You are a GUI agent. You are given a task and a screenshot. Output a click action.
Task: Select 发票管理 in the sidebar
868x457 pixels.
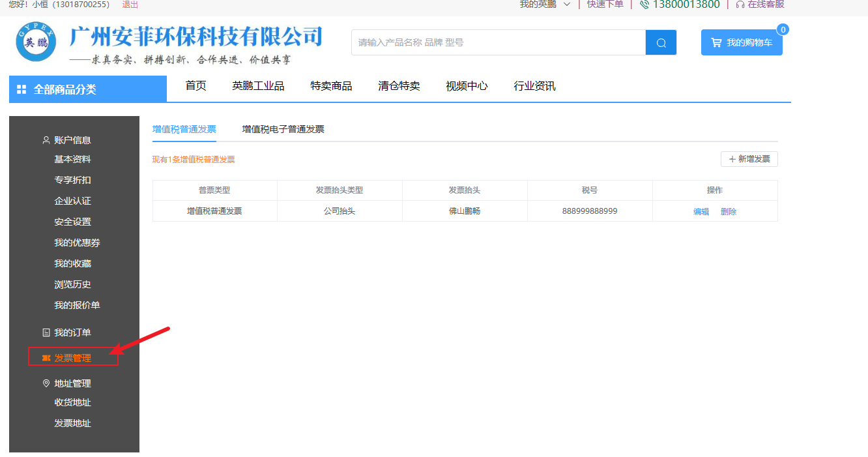[x=72, y=358]
